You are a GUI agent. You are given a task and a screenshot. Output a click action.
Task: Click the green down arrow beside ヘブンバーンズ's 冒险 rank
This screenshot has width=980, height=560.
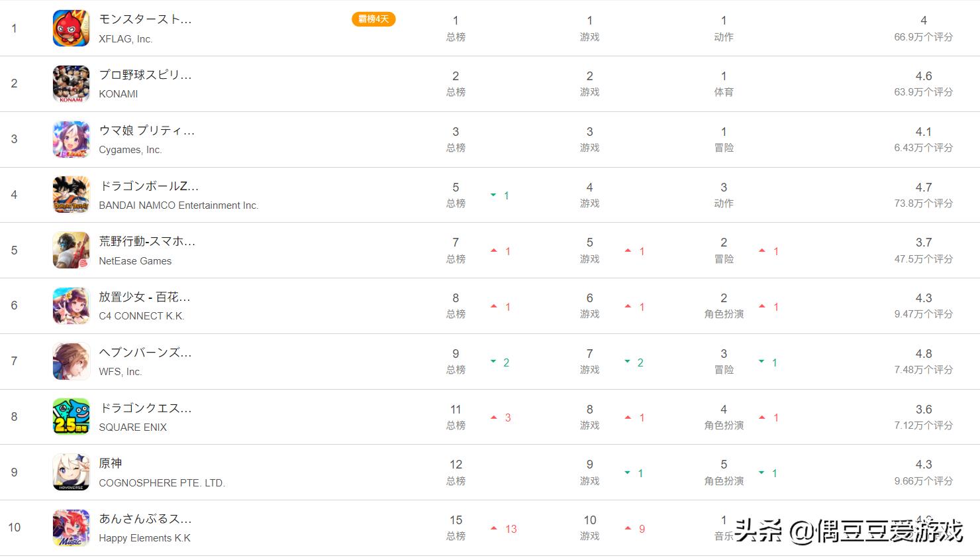coord(761,362)
